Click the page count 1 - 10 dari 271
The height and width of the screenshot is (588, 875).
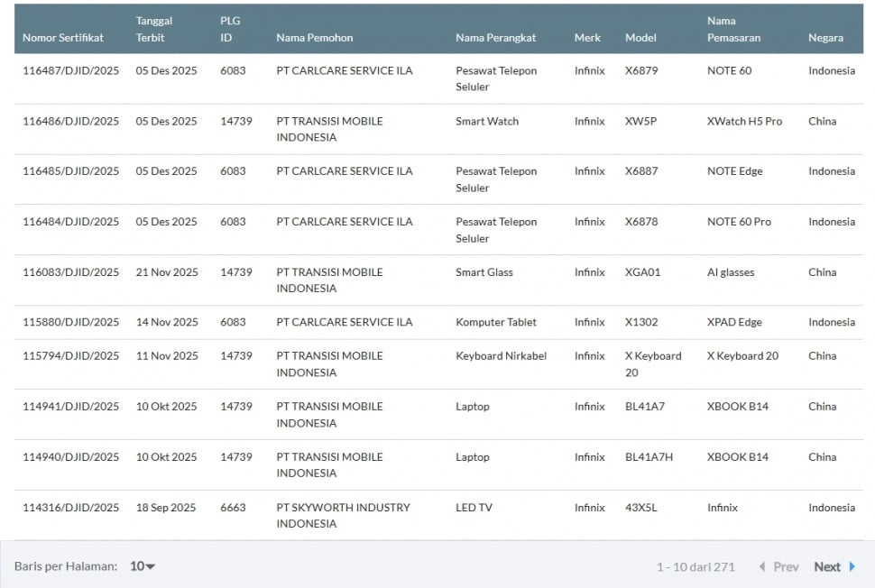695,566
